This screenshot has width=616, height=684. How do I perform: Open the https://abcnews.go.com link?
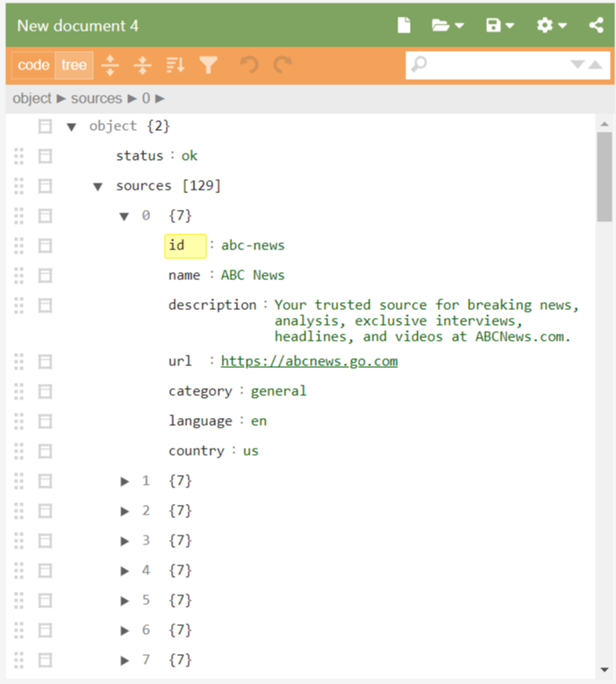(309, 361)
